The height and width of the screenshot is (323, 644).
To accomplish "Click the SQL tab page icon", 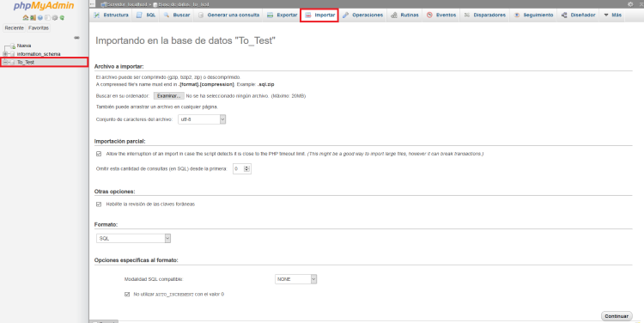I will pyautogui.click(x=139, y=15).
